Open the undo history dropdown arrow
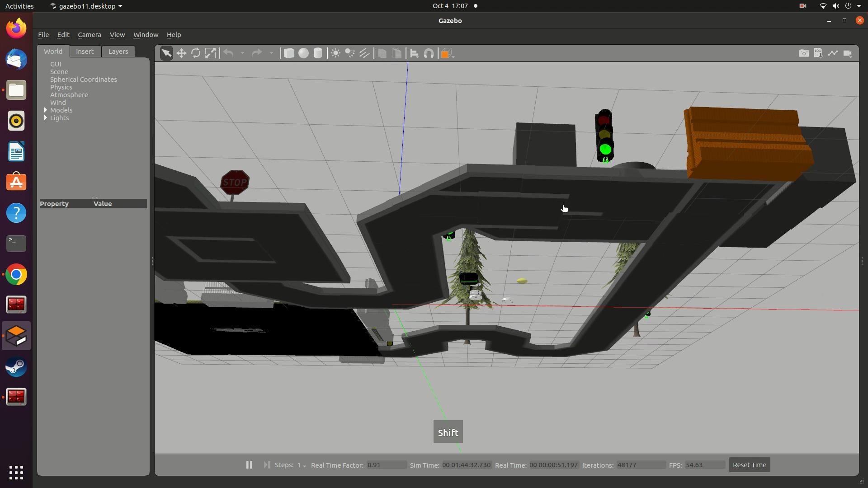 point(242,53)
